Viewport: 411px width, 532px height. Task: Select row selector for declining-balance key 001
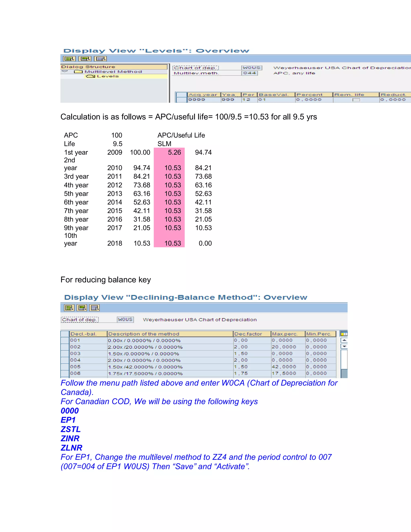(65, 340)
